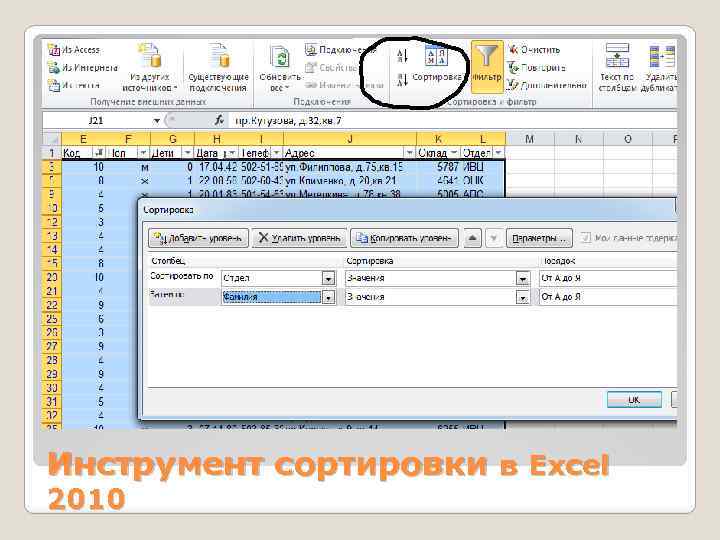Click the Из Access import icon
The width and height of the screenshot is (720, 540).
(54, 50)
